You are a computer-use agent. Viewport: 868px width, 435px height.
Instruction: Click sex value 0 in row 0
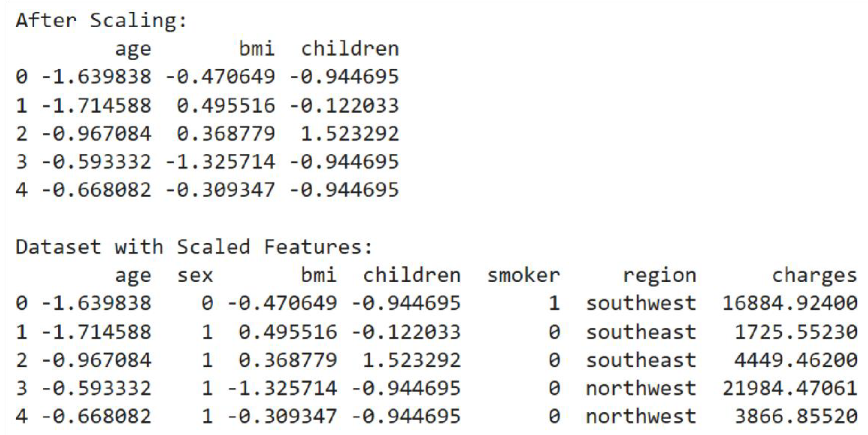tap(207, 303)
